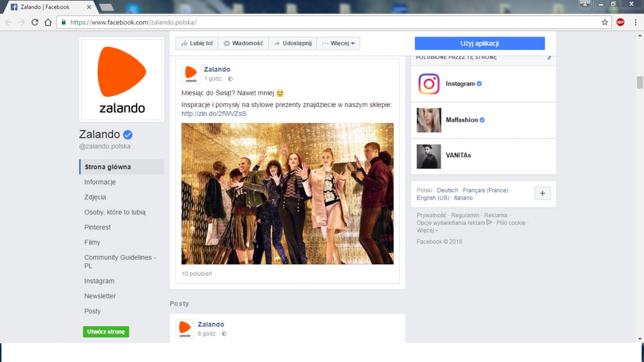Screen dimensions: 644x362
Task: Click Zalando avatar on 1 godz. post
Action: click(191, 73)
